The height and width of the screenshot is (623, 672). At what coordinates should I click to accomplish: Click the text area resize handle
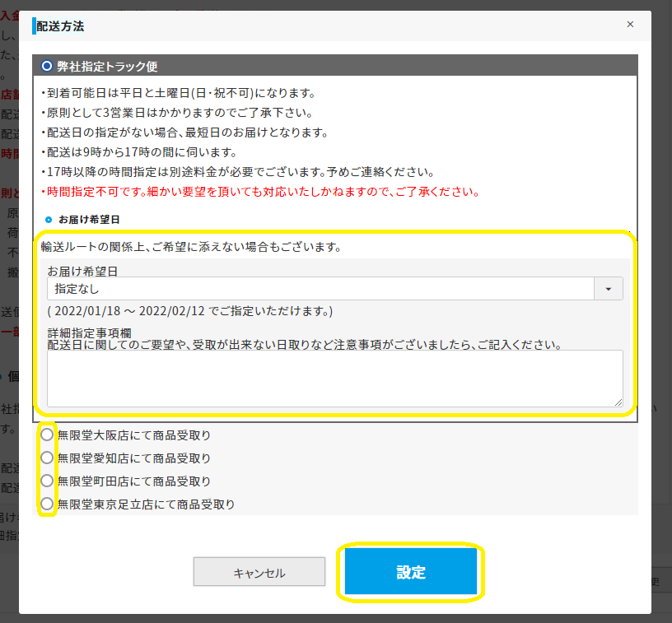point(618,402)
